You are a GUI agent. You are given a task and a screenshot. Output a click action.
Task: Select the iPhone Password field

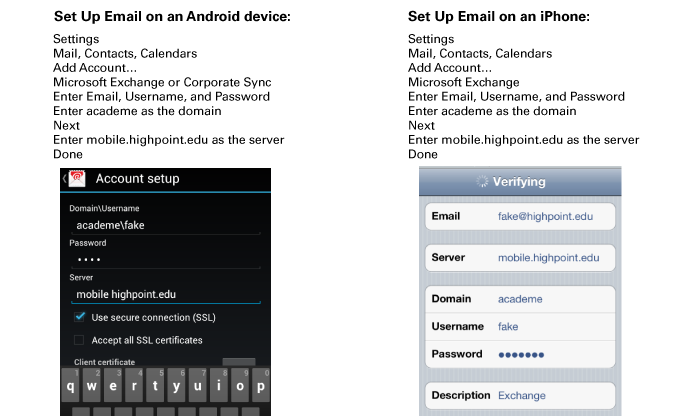[x=553, y=354]
